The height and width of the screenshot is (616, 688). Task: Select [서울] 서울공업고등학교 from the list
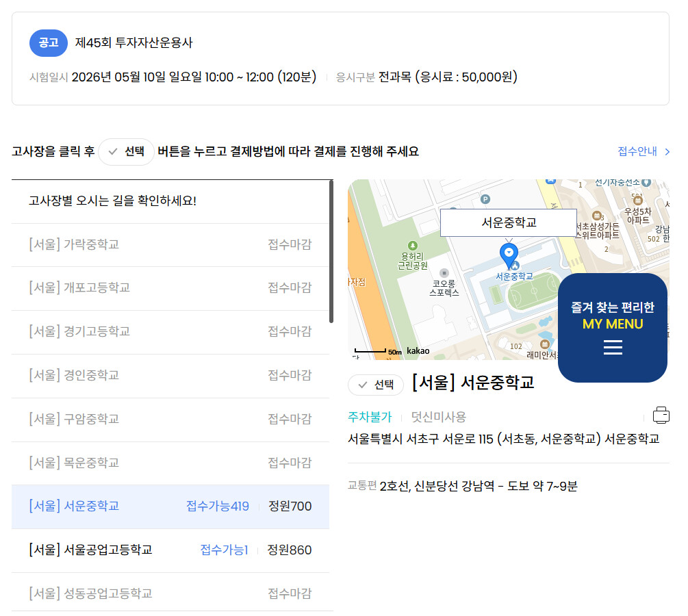[170, 550]
